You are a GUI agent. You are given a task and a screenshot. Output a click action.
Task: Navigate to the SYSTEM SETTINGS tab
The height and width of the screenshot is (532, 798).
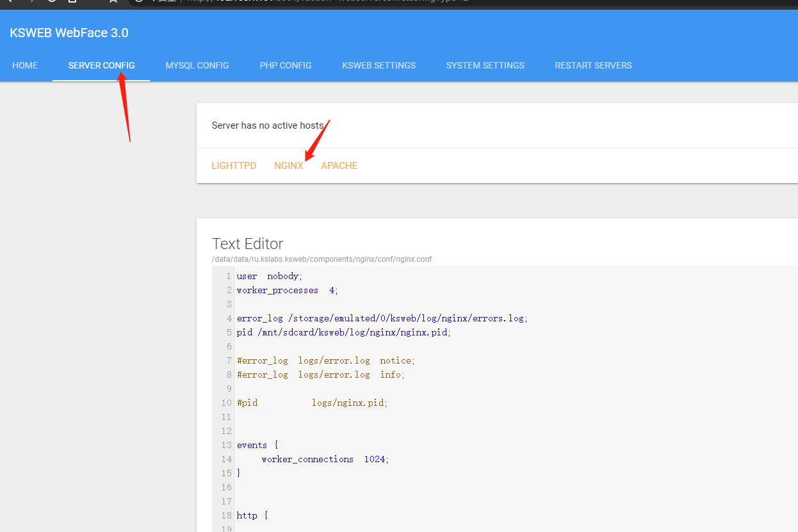point(485,65)
